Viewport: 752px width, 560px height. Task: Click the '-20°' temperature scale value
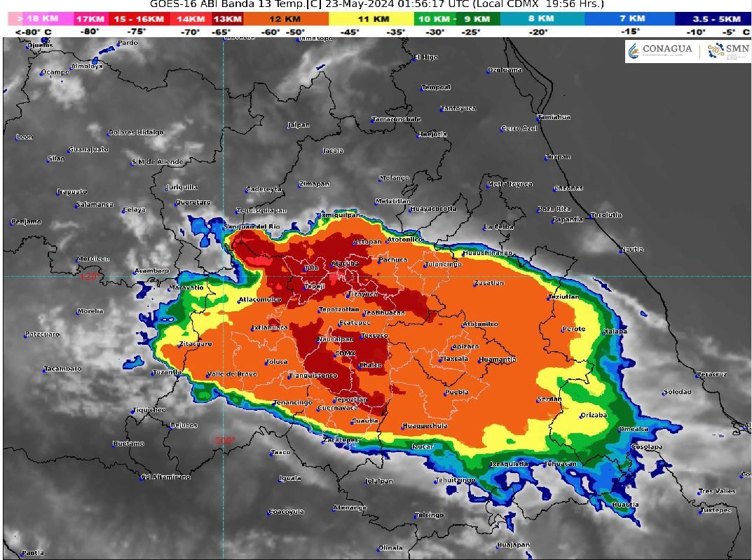pos(538,32)
